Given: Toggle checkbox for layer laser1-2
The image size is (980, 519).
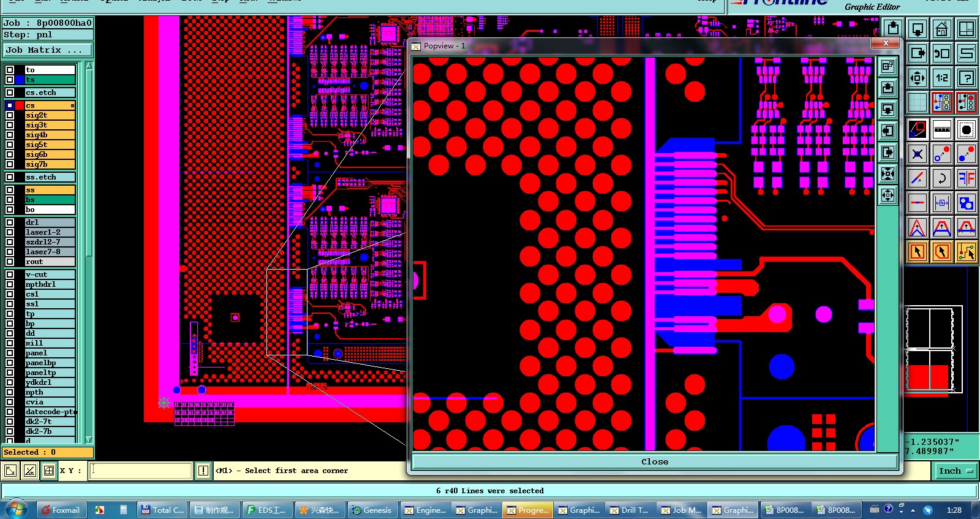Looking at the screenshot, I should point(10,232).
